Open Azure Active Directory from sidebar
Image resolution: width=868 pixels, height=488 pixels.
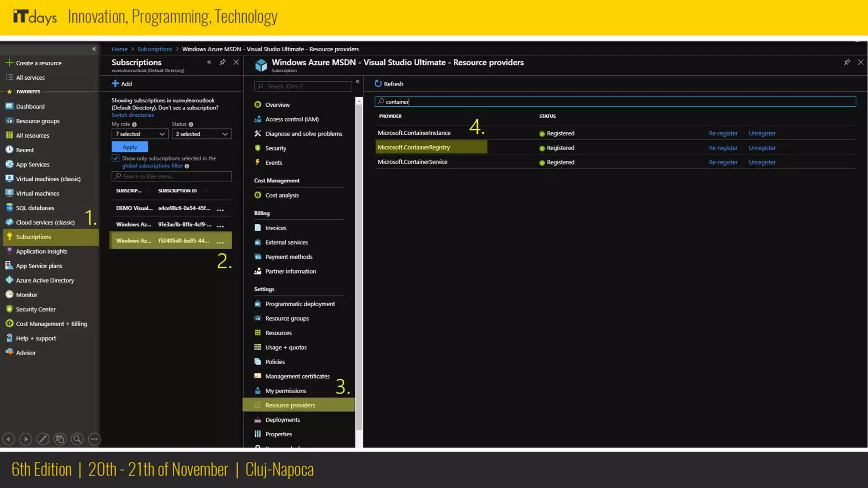pyautogui.click(x=45, y=280)
